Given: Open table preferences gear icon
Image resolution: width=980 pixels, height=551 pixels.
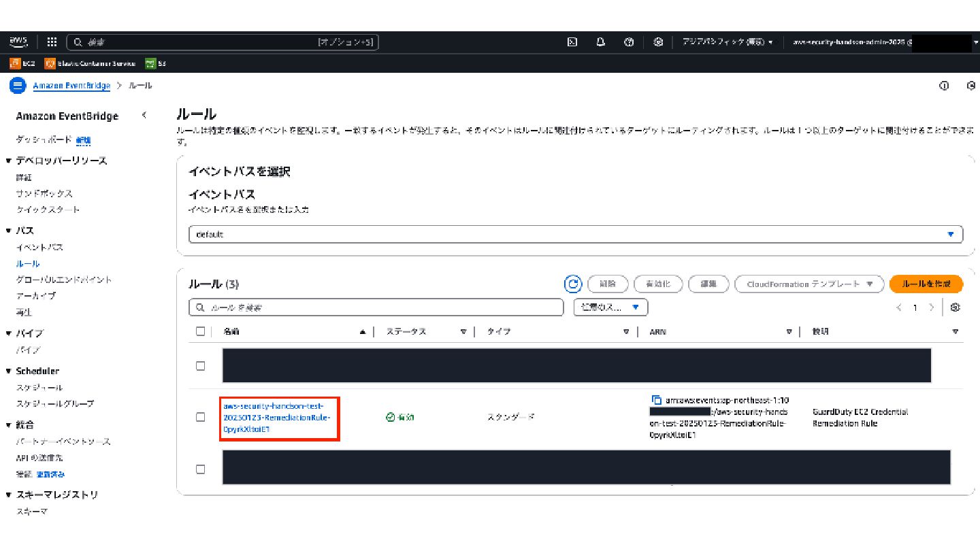Looking at the screenshot, I should pos(955,307).
